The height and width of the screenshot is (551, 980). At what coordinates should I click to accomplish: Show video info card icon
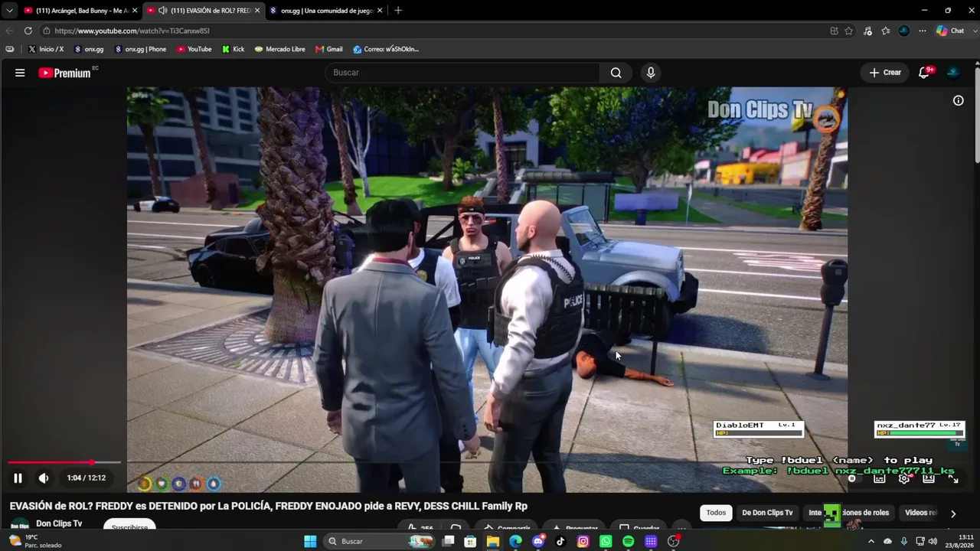958,100
